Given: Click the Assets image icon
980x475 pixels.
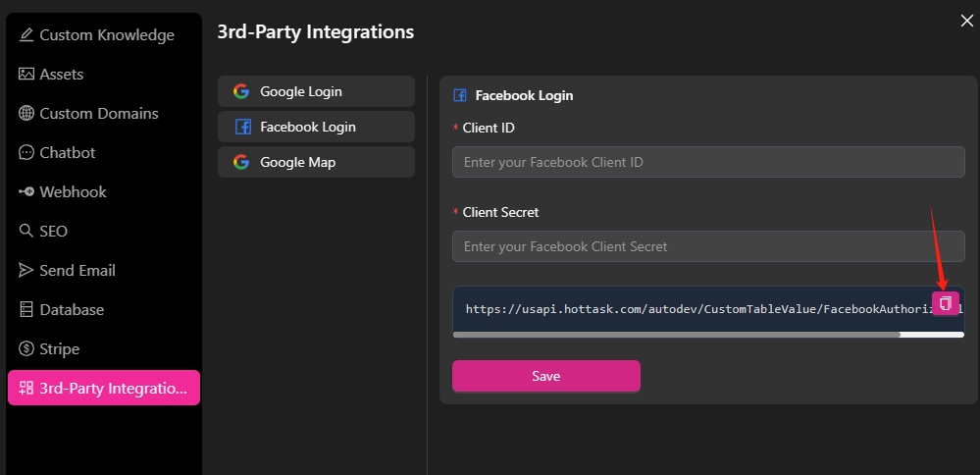Looking at the screenshot, I should [26, 75].
